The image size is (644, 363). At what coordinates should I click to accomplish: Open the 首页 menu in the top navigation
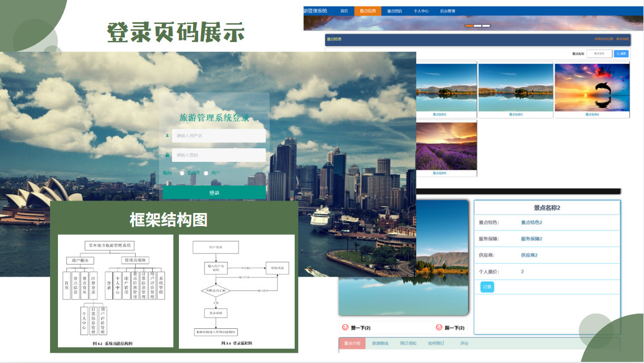pos(344,11)
